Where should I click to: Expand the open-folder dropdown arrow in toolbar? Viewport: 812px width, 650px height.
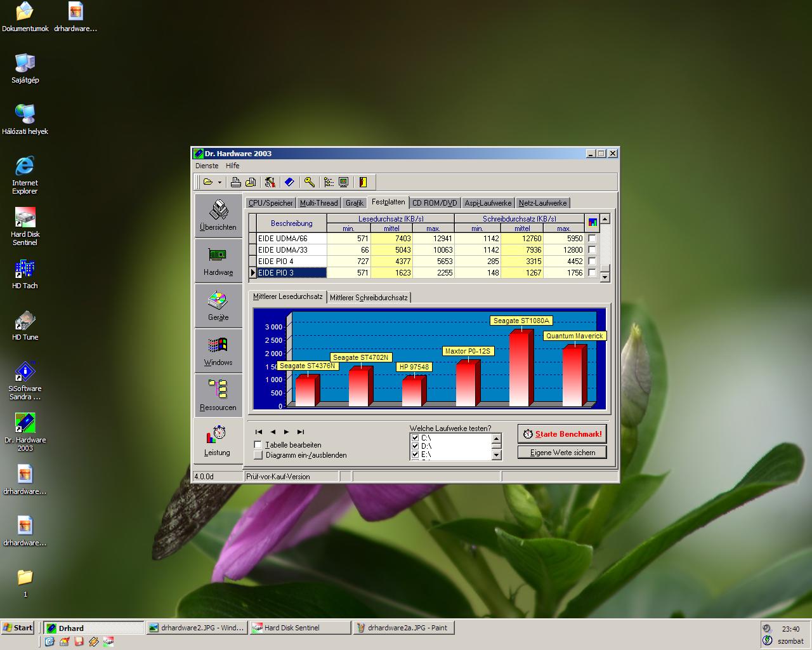219,182
